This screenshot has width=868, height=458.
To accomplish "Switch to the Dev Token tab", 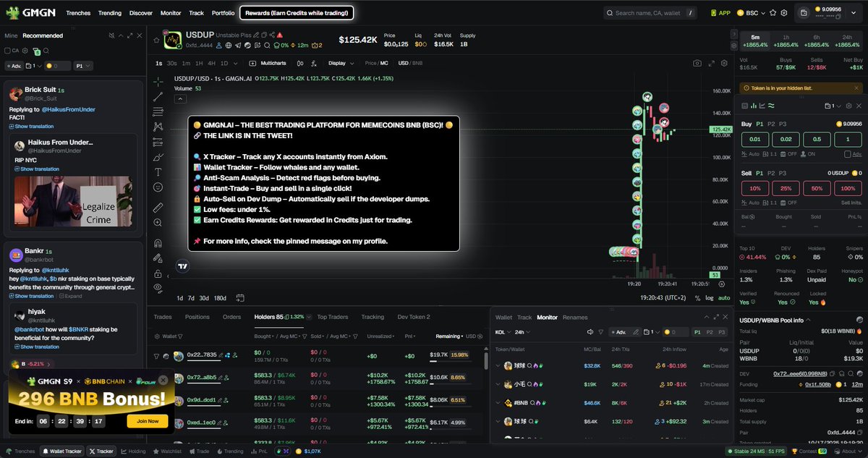I will click(x=414, y=317).
